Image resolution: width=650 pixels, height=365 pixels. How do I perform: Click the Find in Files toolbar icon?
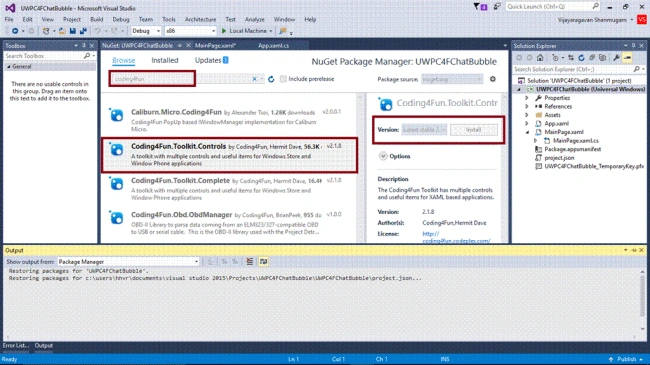(283, 31)
